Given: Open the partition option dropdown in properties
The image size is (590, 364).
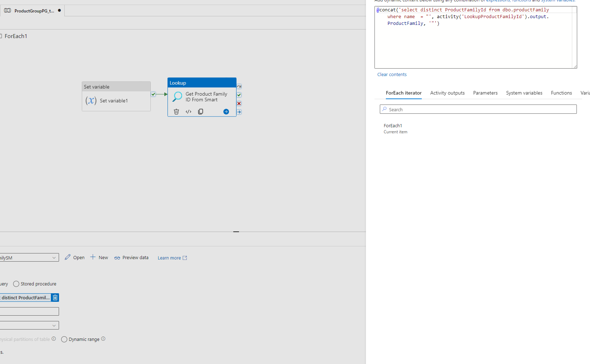Looking at the screenshot, I should click(54, 325).
